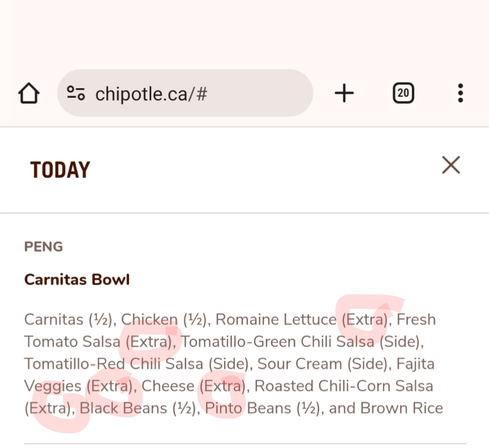Click the Black Beans ingredient text

tap(123, 408)
